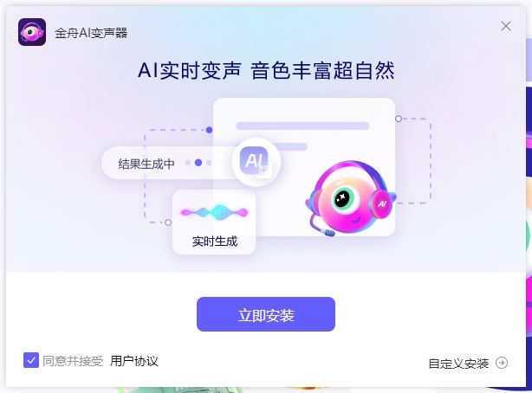Click the 同意并接受 checkbox label text
532x393 pixels.
pos(73,361)
